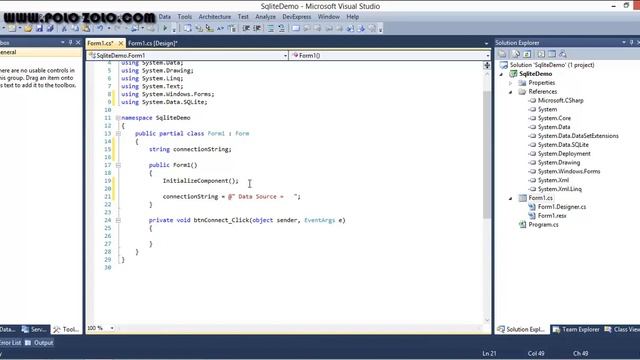Image resolution: width=640 pixels, height=360 pixels.
Task: Click the Cut toolbar icon
Action: pyautogui.click(x=64, y=29)
